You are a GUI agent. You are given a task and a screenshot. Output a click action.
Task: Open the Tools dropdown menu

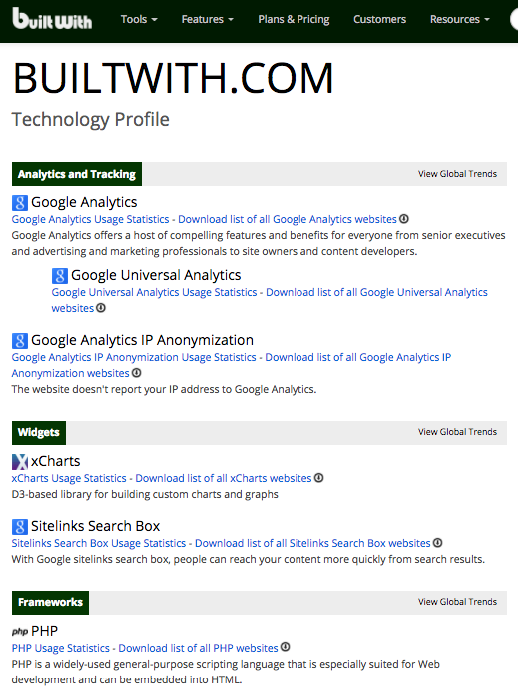coord(139,20)
